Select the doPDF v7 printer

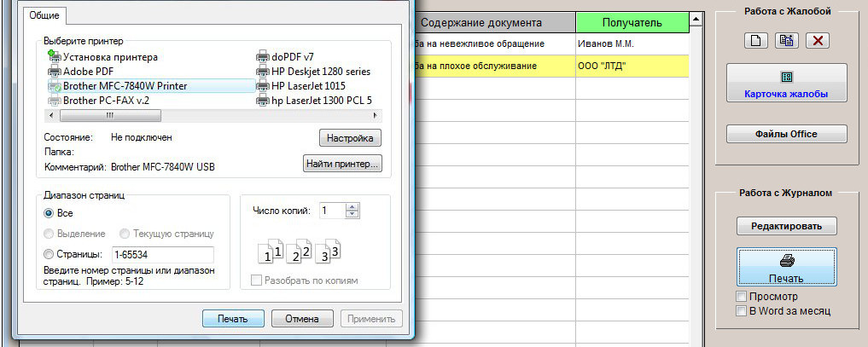click(x=286, y=56)
